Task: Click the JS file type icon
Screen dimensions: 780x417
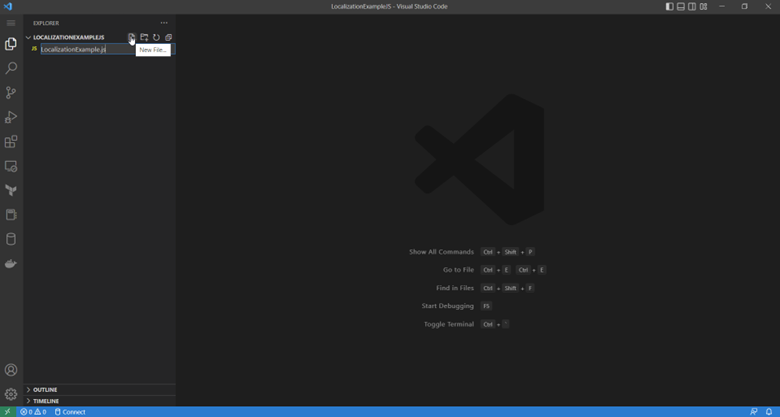Action: [x=34, y=49]
